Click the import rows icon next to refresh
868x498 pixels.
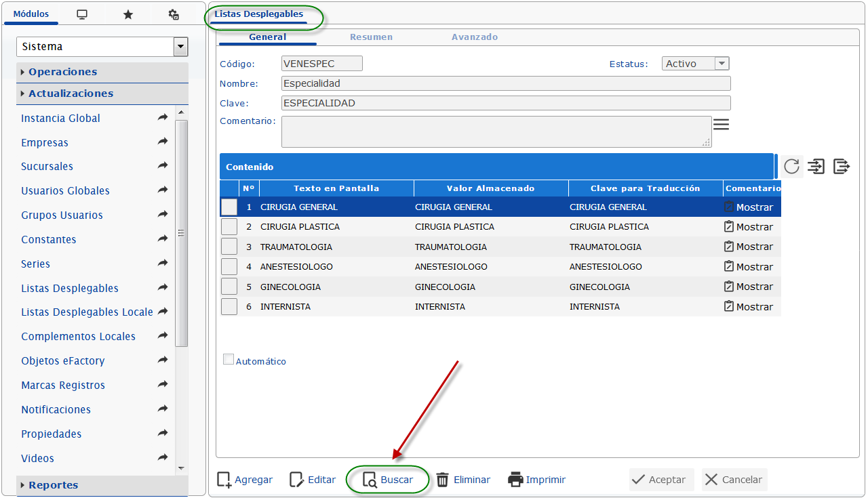[x=816, y=166]
